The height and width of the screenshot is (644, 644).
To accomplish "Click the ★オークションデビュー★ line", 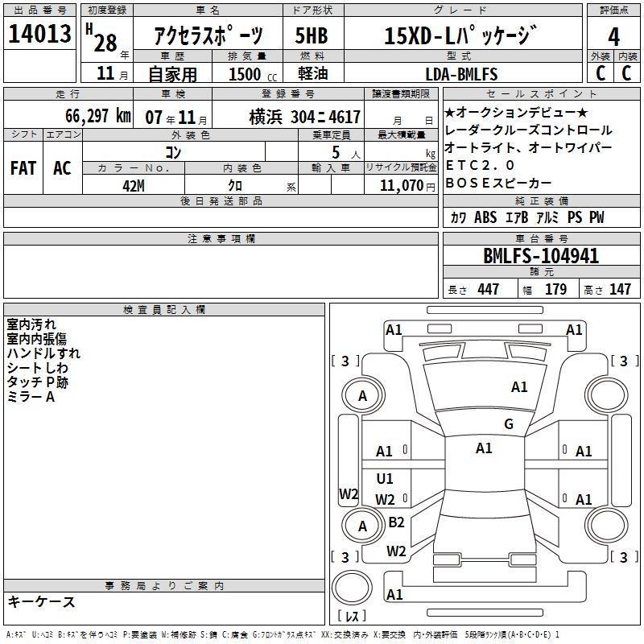I will tap(516, 112).
